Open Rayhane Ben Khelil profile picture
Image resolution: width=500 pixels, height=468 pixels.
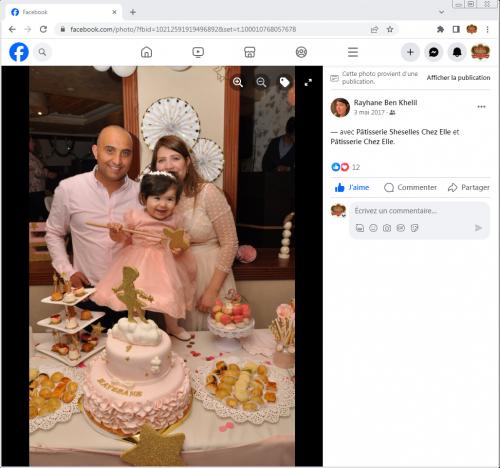pyautogui.click(x=340, y=108)
